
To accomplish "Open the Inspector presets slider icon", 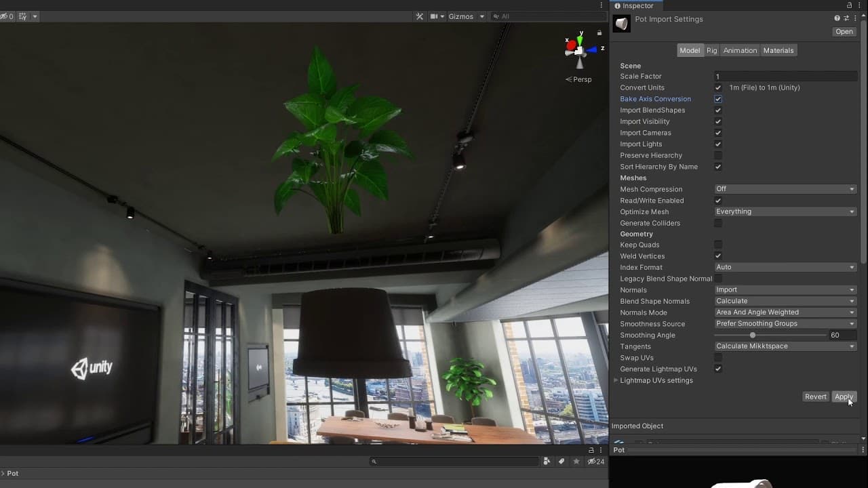I will pos(846,18).
